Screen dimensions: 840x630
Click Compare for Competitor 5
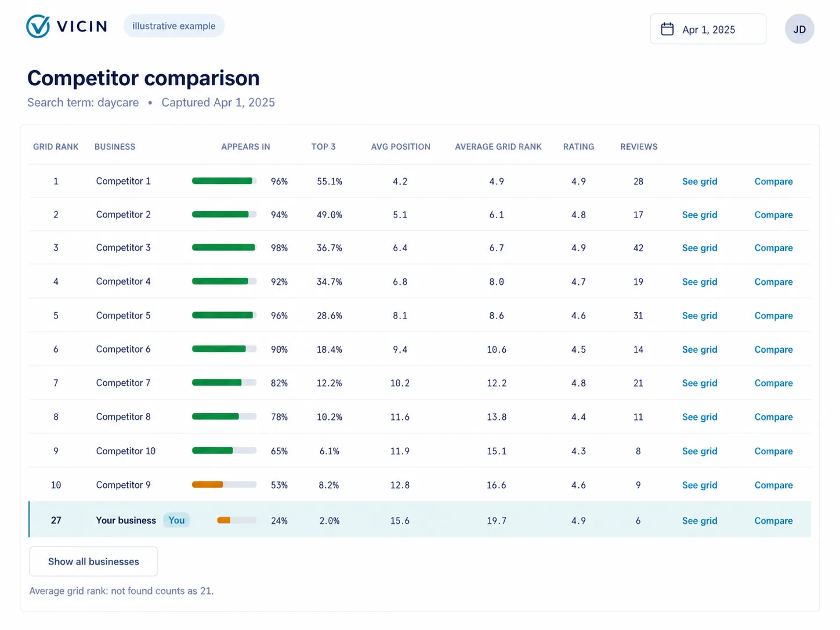click(x=773, y=316)
